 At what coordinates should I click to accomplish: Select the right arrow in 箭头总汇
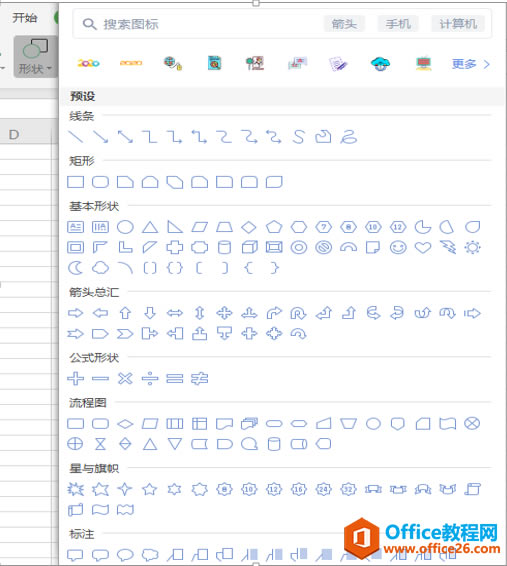point(75,313)
